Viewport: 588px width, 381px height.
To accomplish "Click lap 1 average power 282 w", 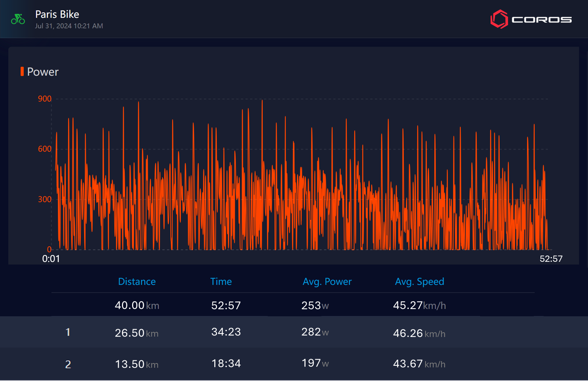I will (315, 332).
